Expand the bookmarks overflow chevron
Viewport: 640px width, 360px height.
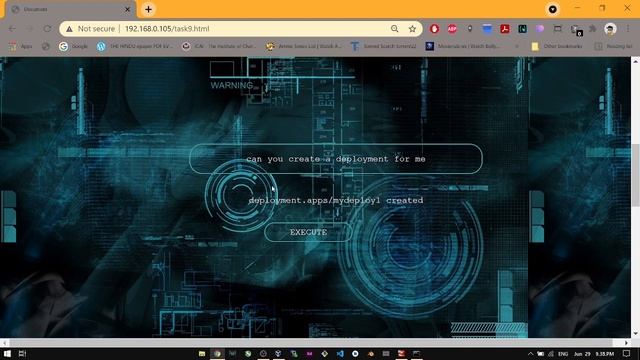[x=517, y=46]
